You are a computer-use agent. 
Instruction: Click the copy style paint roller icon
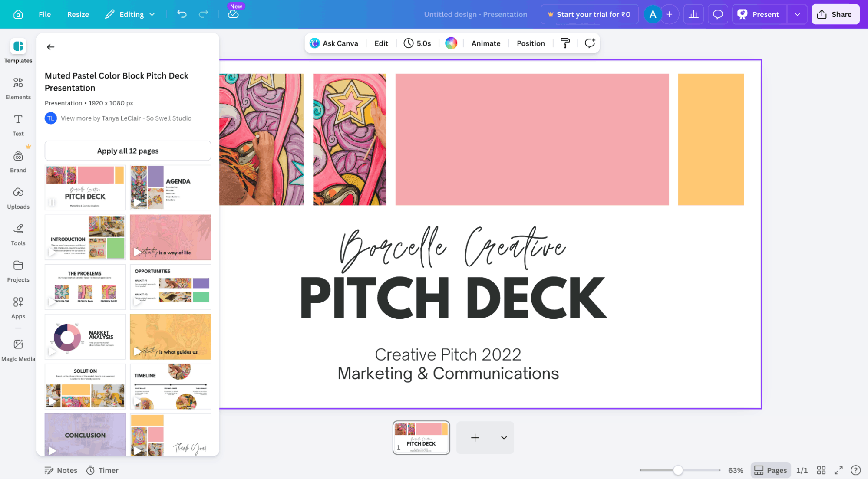click(x=565, y=43)
